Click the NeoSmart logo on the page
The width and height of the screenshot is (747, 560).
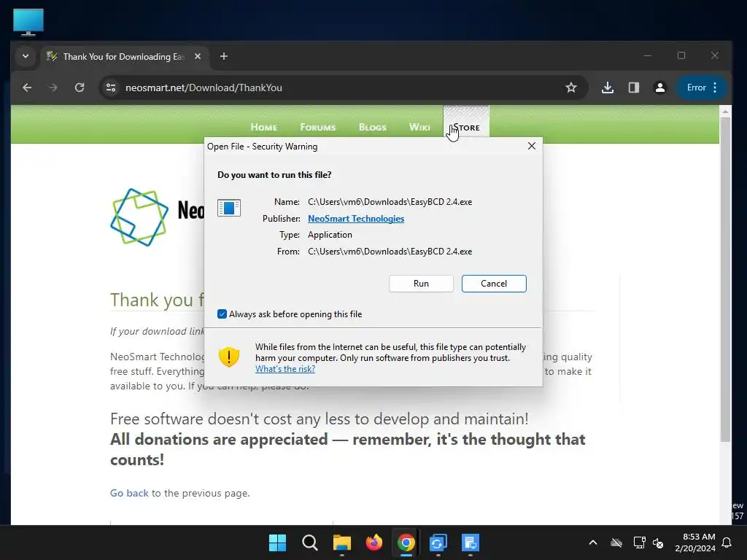pyautogui.click(x=139, y=217)
